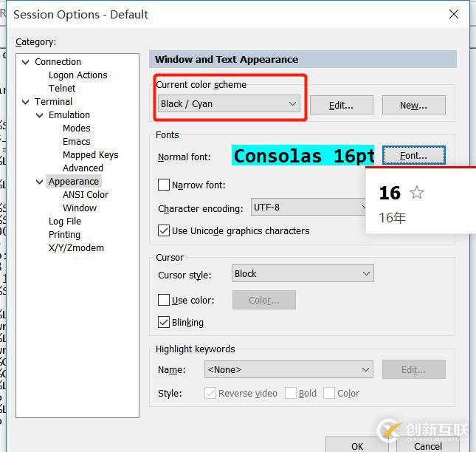Select Appearance category

click(74, 182)
